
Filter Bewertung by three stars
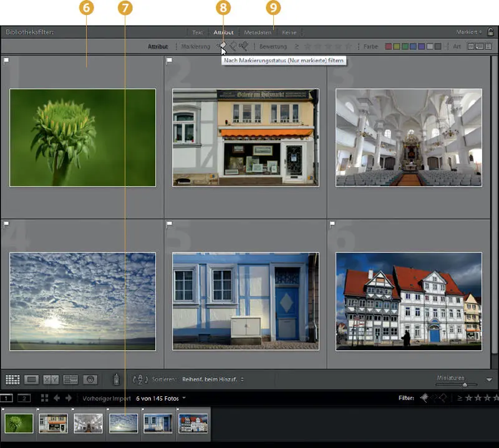[328, 47]
